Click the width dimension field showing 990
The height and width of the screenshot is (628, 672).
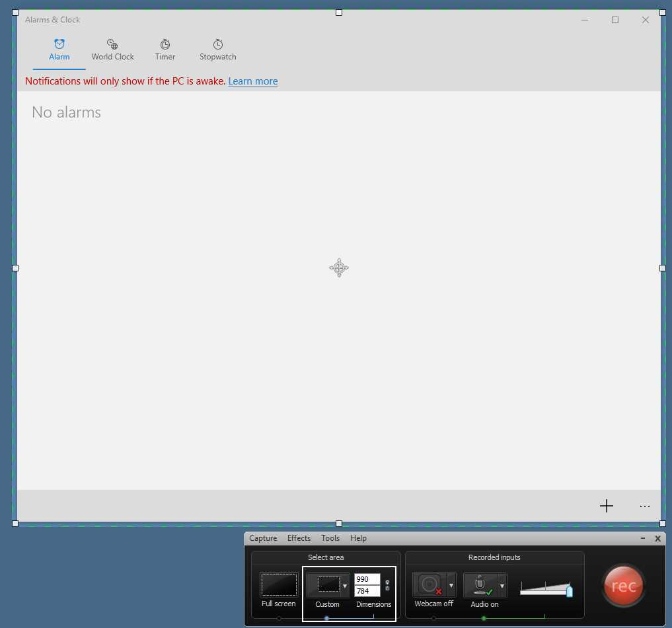point(366,579)
